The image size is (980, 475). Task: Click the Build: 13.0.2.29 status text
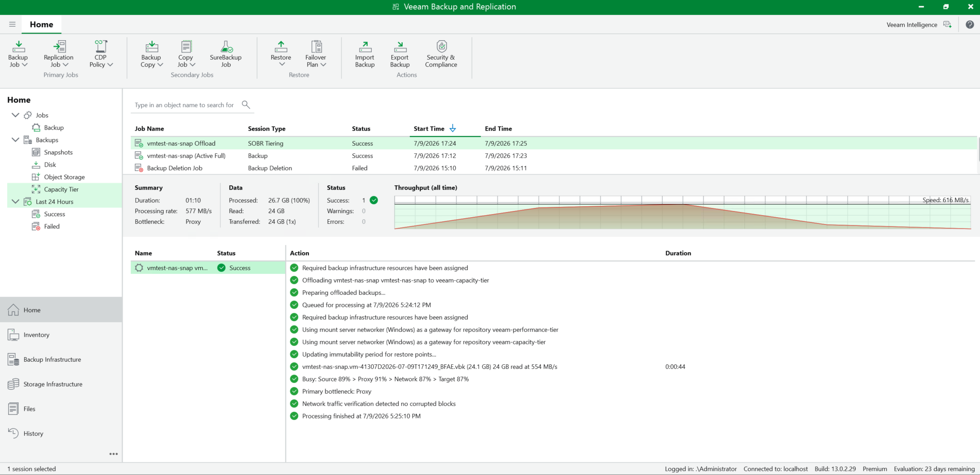(x=835, y=469)
